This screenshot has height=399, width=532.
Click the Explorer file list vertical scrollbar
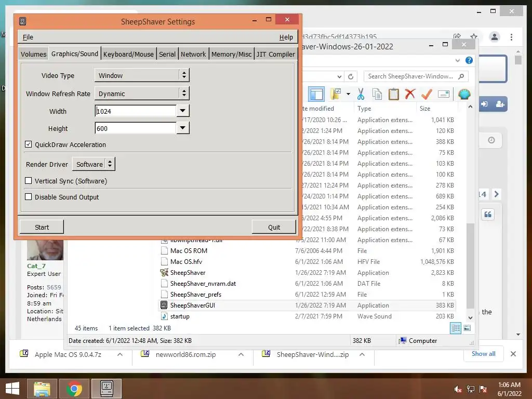pyautogui.click(x=470, y=265)
